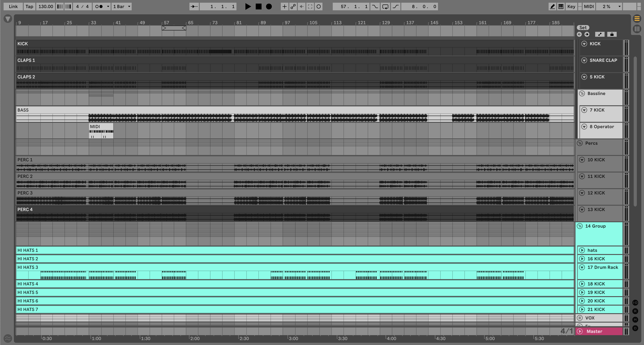Start playback with the Play button
Viewport: 644px width, 345px height.
[x=248, y=6]
